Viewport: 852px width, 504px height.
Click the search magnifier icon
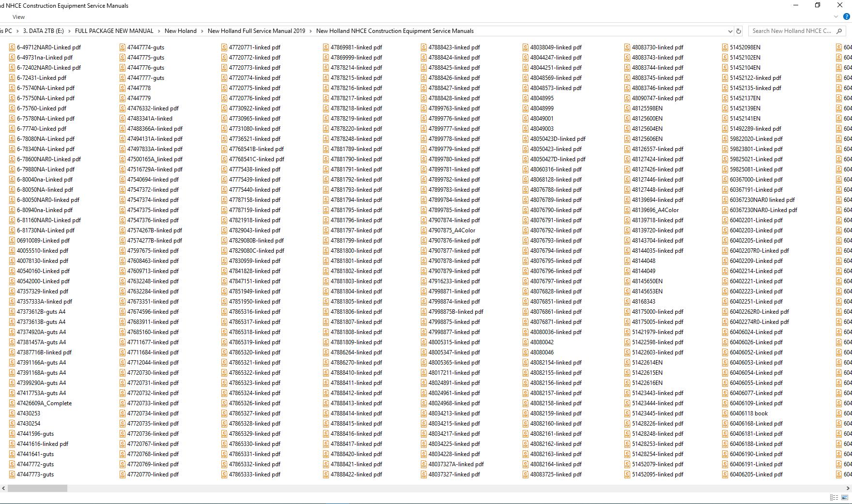(839, 31)
